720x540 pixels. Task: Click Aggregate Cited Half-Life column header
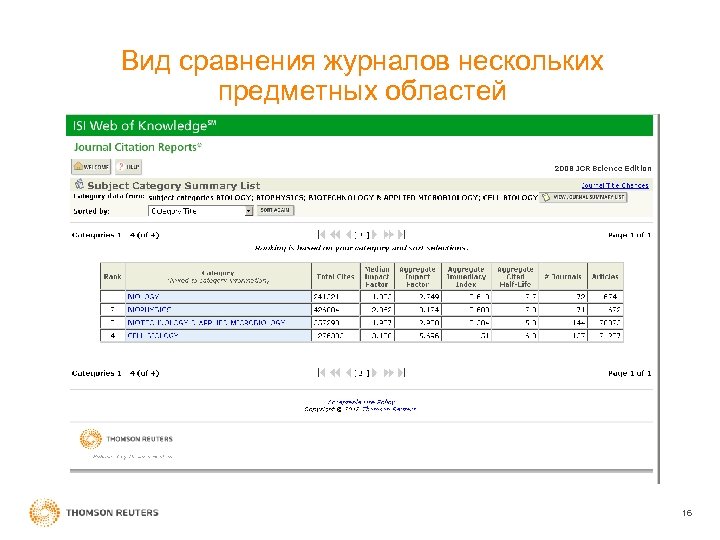click(515, 276)
